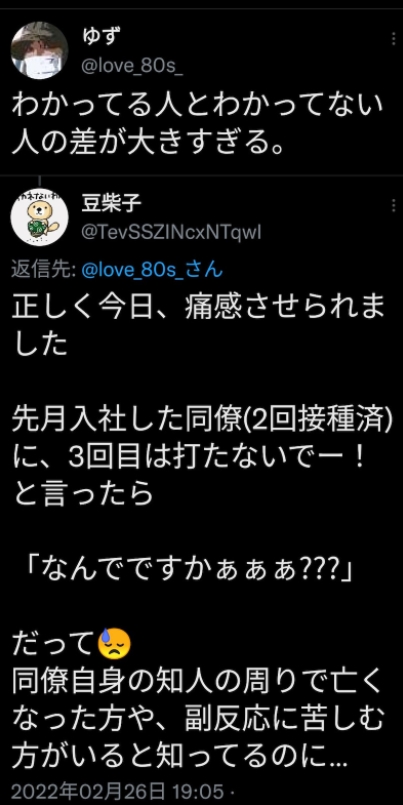Tap the 豆柴子 display name
The image size is (403, 805).
click(x=111, y=204)
